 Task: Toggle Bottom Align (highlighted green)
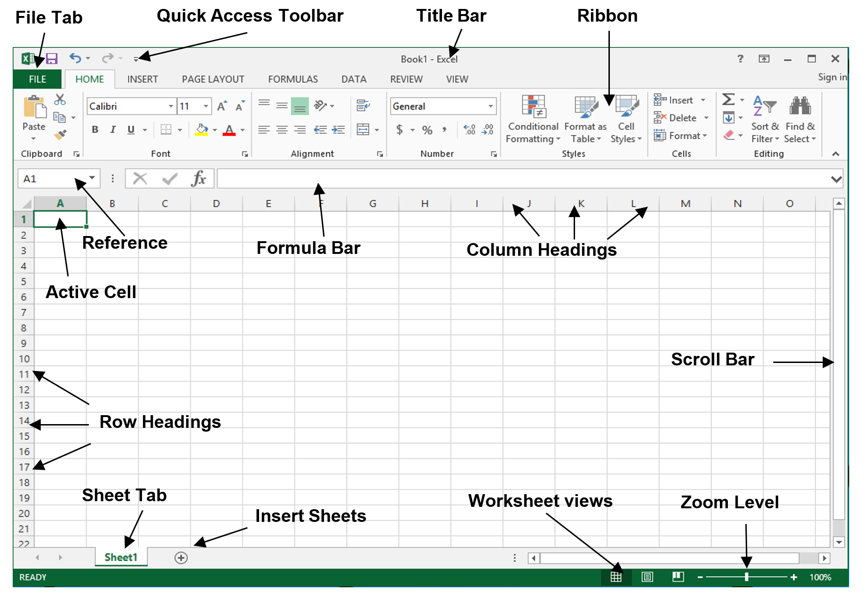pos(300,106)
